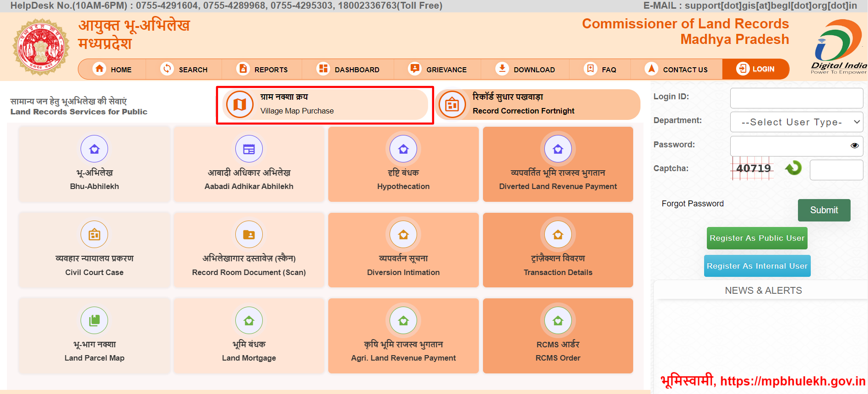Click the Digital India logo

[839, 47]
